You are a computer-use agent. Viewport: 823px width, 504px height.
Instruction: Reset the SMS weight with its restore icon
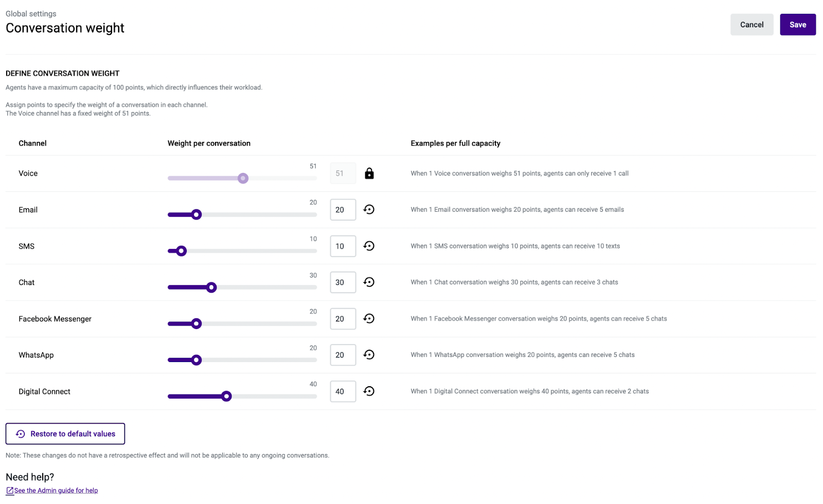coord(369,246)
